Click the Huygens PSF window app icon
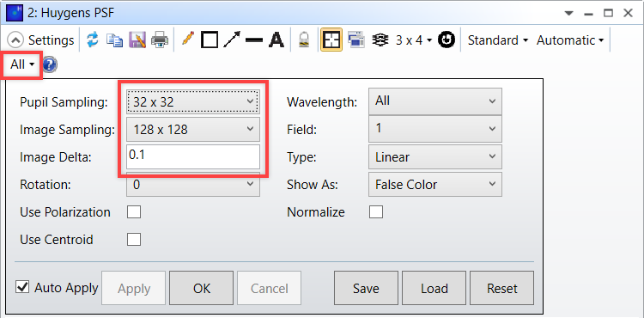Image resolution: width=644 pixels, height=318 pixels. (x=15, y=13)
